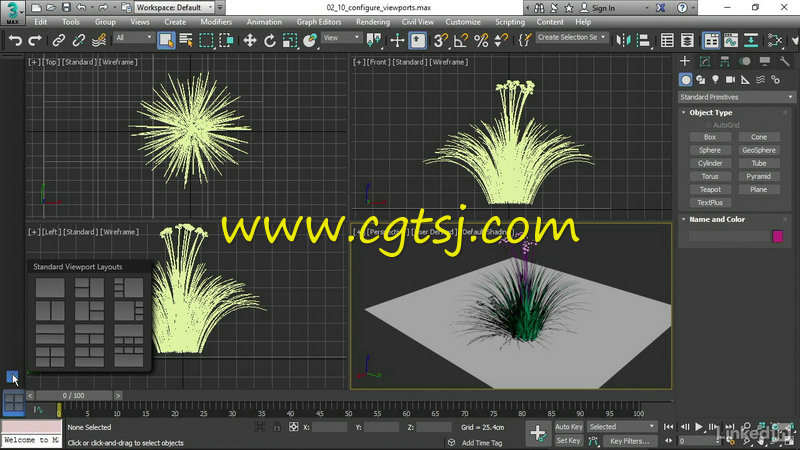The image size is (800, 450).
Task: Open Curve Editor from toolbar
Action: (731, 40)
